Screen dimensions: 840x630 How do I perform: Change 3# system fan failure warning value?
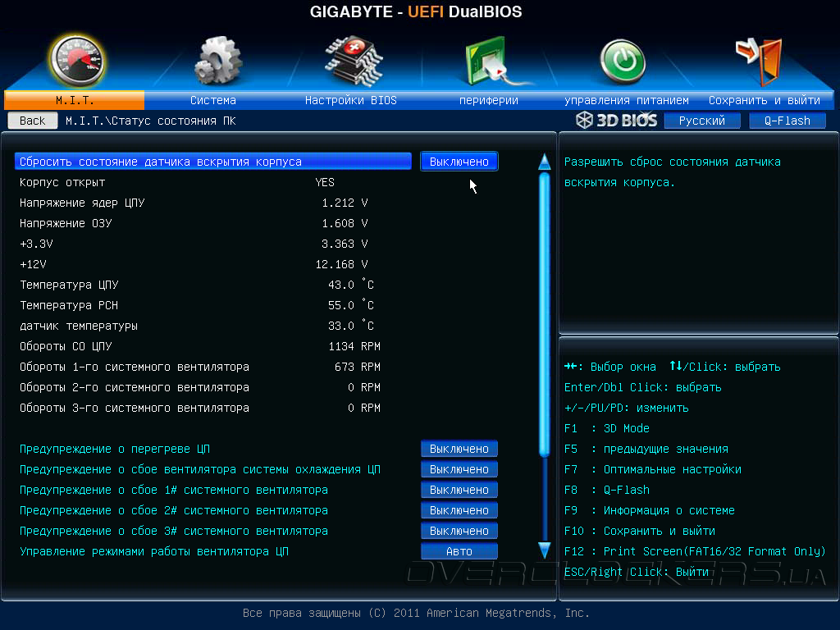[459, 531]
